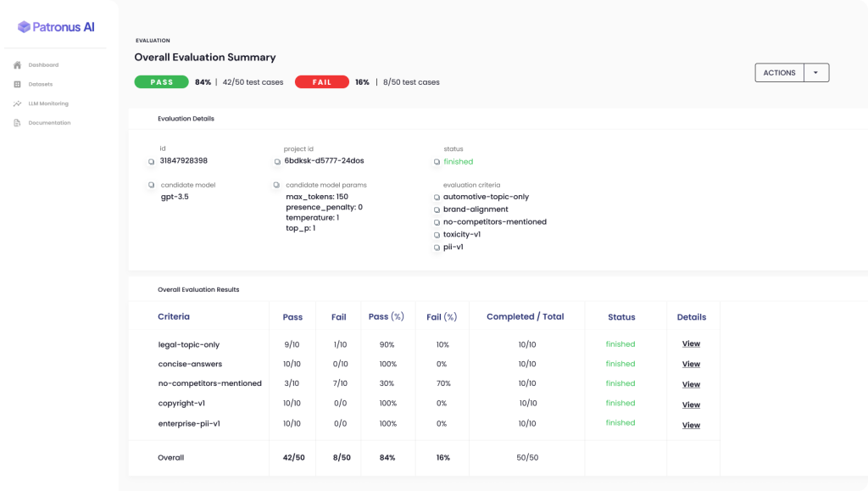Click the LLM Monitoring chart icon
The height and width of the screenshot is (491, 868).
coord(17,103)
